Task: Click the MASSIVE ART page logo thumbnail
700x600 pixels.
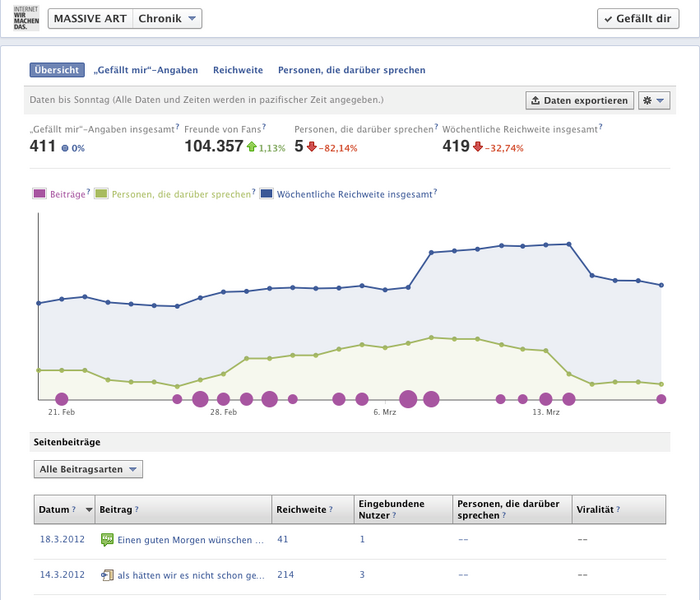Action: (19, 18)
